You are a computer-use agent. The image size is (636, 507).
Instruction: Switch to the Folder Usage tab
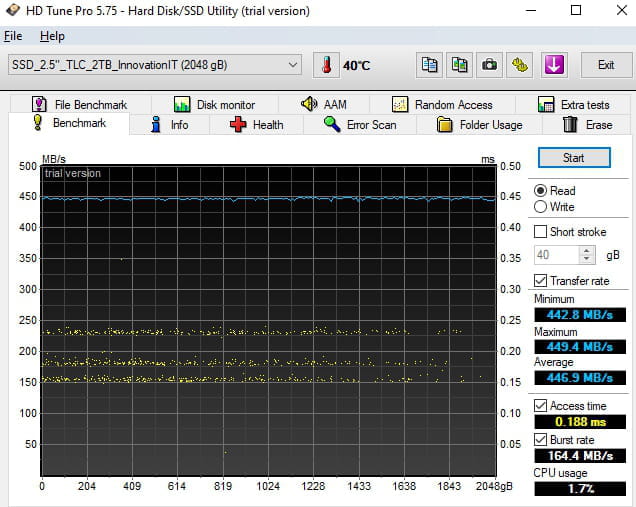tap(479, 125)
